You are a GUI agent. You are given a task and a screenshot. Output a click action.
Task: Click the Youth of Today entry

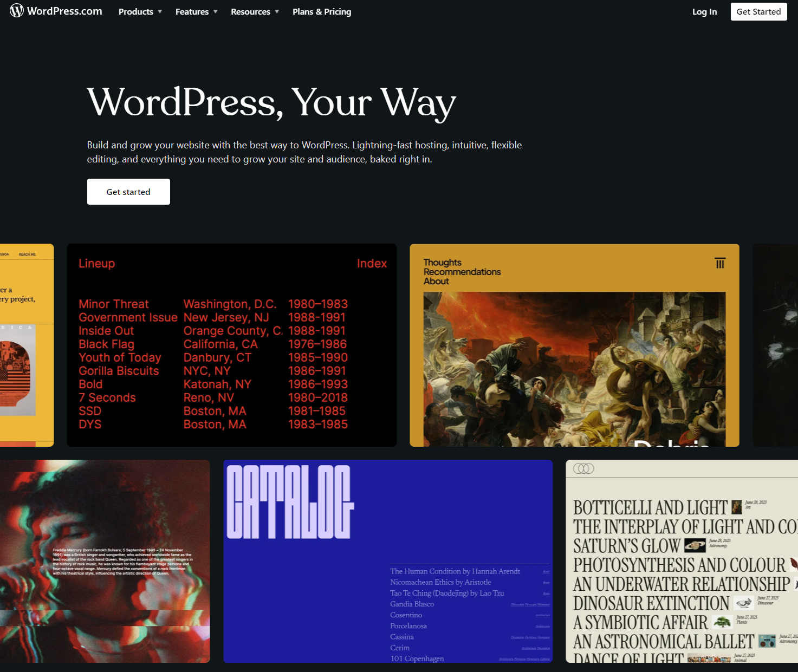pyautogui.click(x=120, y=357)
